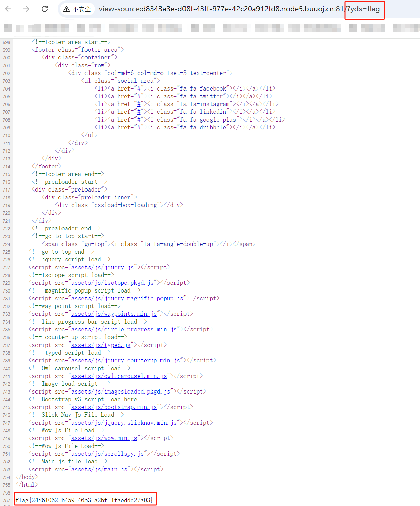Open the typed.js script link

(101, 345)
